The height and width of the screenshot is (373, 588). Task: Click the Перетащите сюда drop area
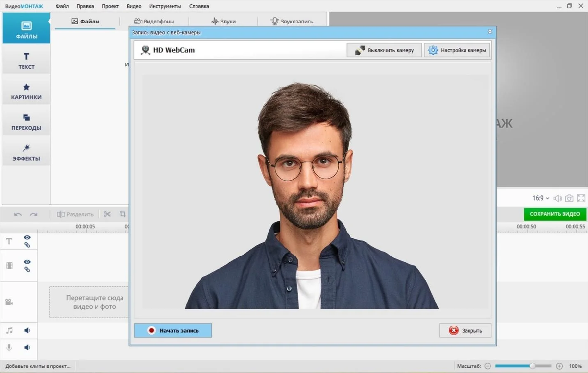tap(89, 302)
